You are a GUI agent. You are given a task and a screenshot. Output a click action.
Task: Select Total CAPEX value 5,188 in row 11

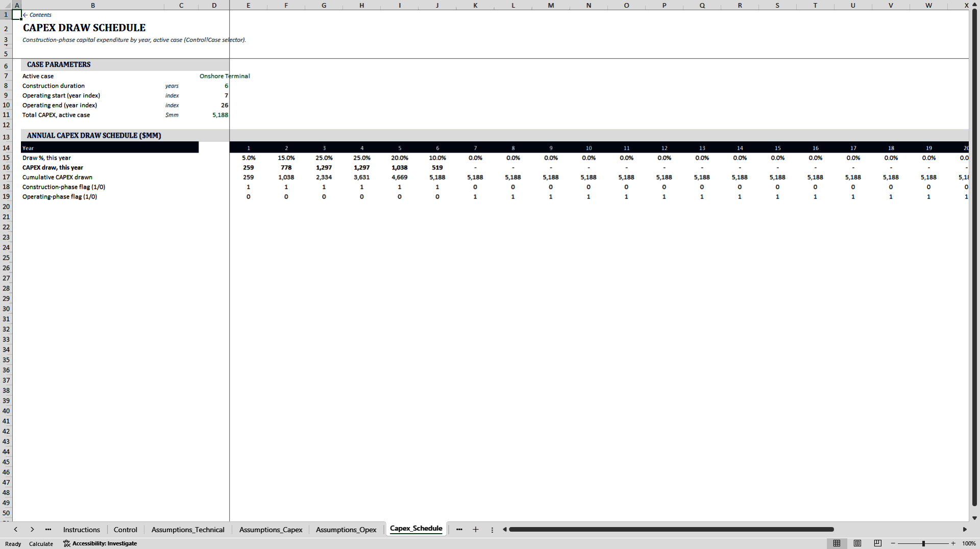pos(214,115)
